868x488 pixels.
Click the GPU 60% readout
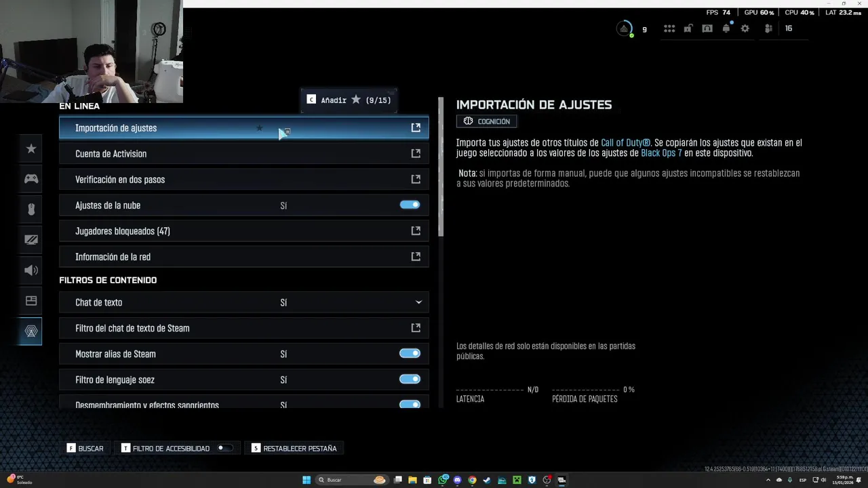tap(759, 12)
